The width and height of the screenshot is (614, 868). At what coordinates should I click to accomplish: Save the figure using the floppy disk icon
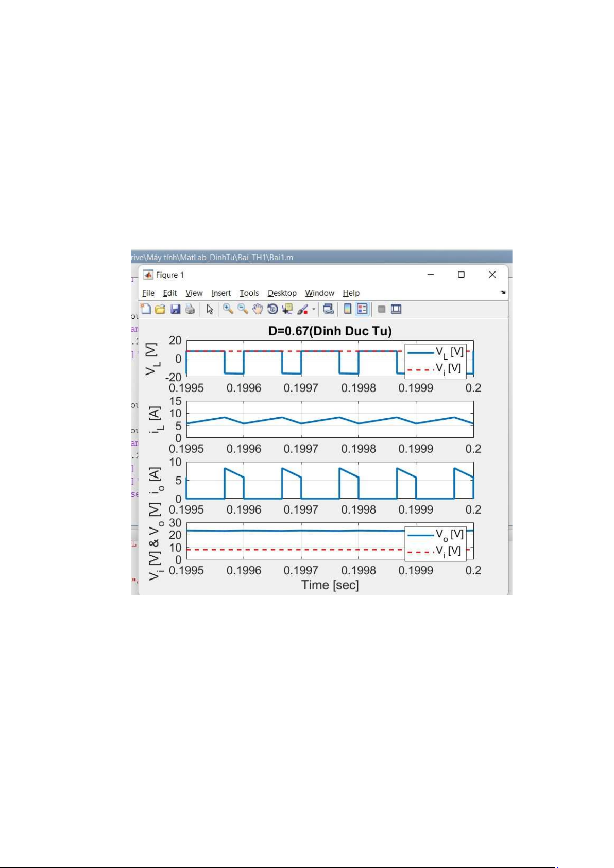(175, 309)
